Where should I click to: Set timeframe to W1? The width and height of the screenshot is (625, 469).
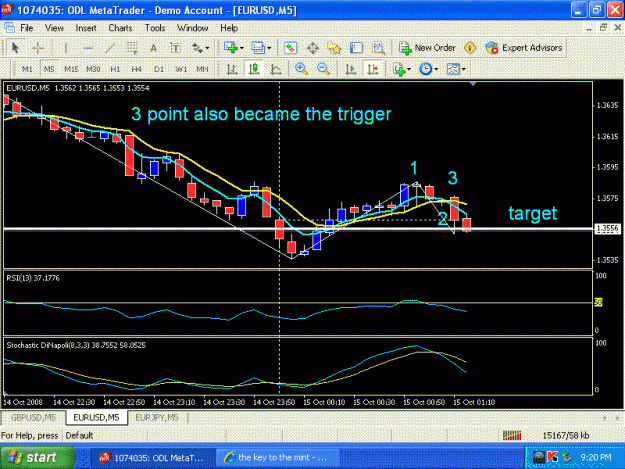(x=181, y=69)
